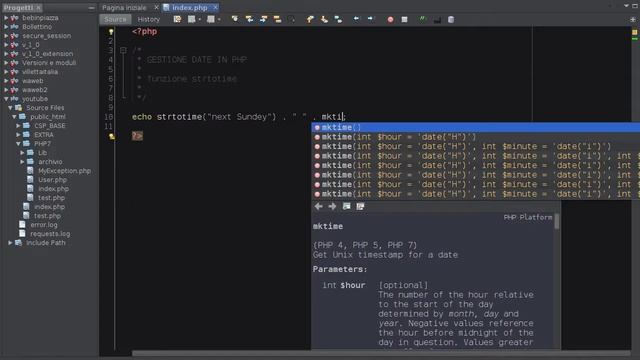The height and width of the screenshot is (360, 640).
Task: Open MyException.php in project tree
Action: (x=64, y=171)
